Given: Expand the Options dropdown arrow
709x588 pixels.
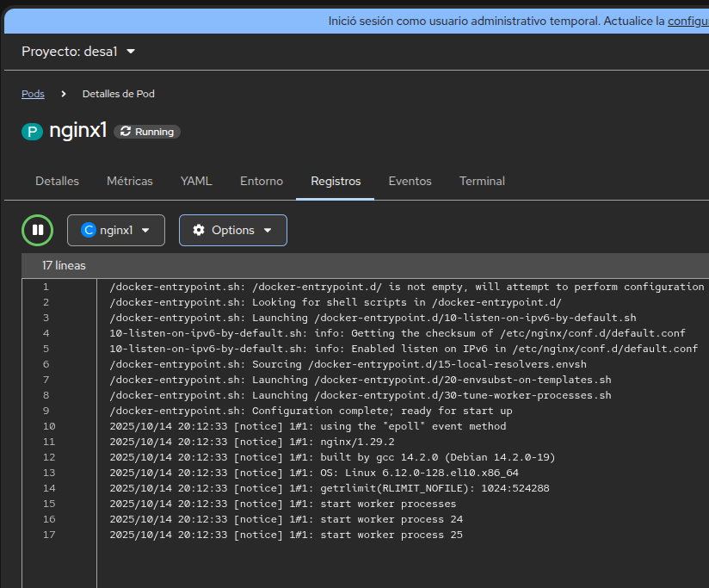Looking at the screenshot, I should click(x=268, y=230).
